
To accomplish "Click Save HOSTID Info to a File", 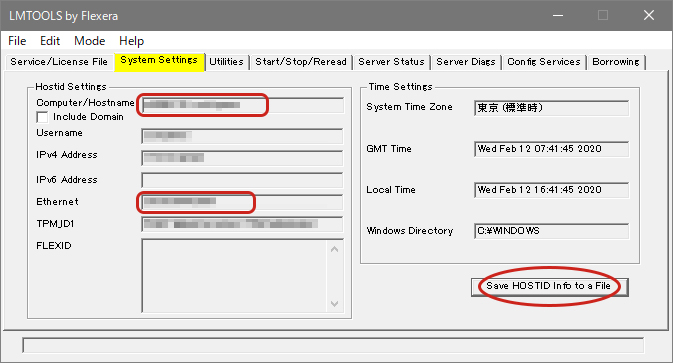I will 549,287.
